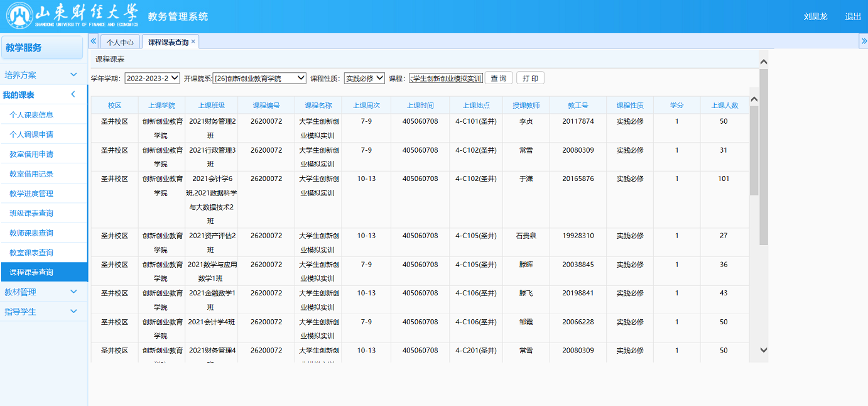The width and height of the screenshot is (868, 406).
Task: Switch to the 个人中心 tab
Action: pyautogui.click(x=119, y=42)
